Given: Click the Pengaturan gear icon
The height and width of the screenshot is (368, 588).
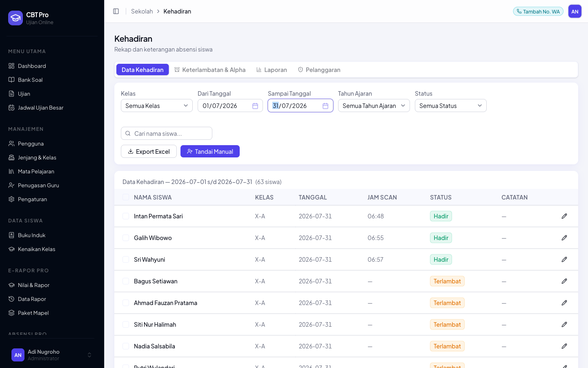Looking at the screenshot, I should [x=11, y=199].
